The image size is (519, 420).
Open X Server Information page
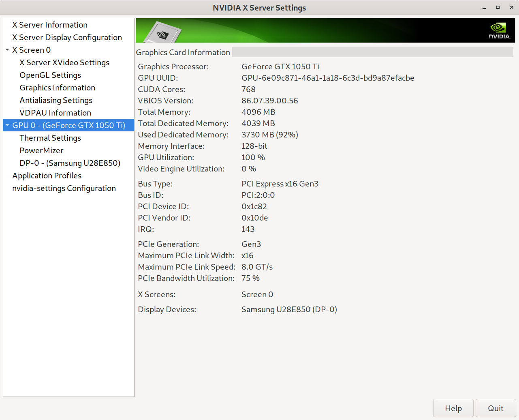50,25
